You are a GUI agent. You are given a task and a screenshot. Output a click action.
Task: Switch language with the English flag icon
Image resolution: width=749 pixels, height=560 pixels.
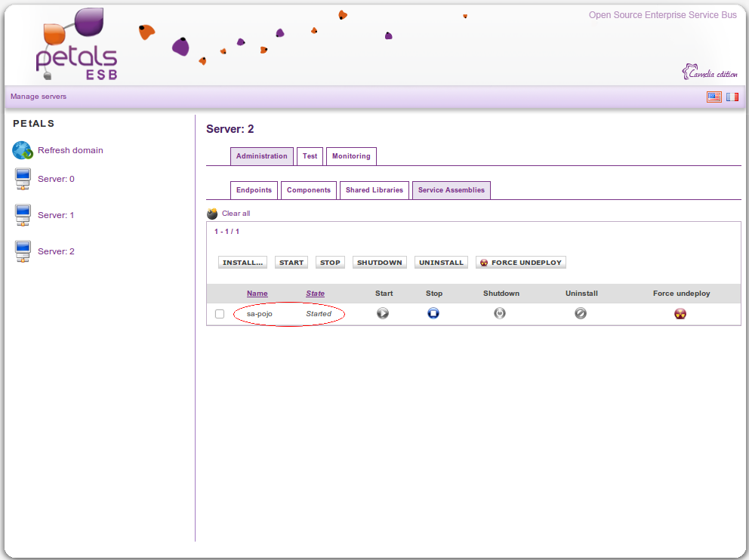coord(714,97)
